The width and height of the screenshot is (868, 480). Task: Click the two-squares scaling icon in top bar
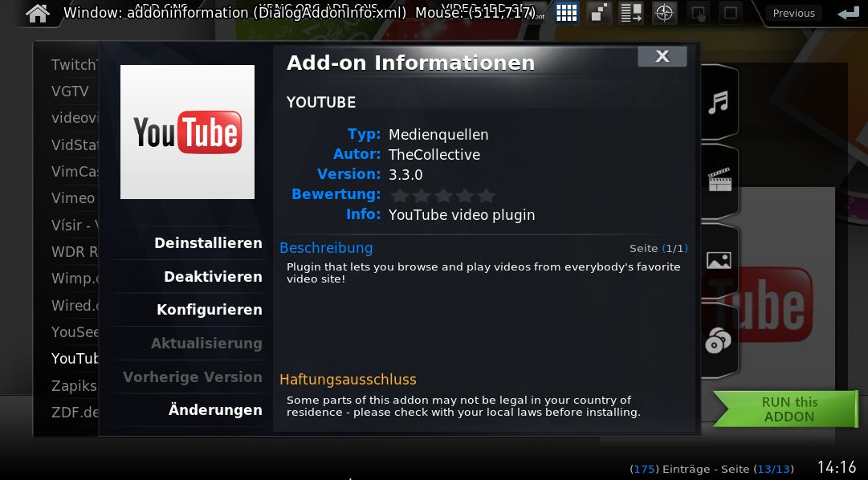[x=598, y=12]
